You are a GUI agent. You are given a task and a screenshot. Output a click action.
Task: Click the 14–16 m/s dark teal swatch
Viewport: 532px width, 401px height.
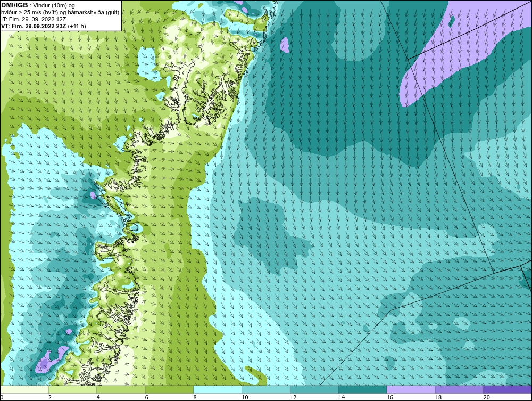(x=363, y=389)
